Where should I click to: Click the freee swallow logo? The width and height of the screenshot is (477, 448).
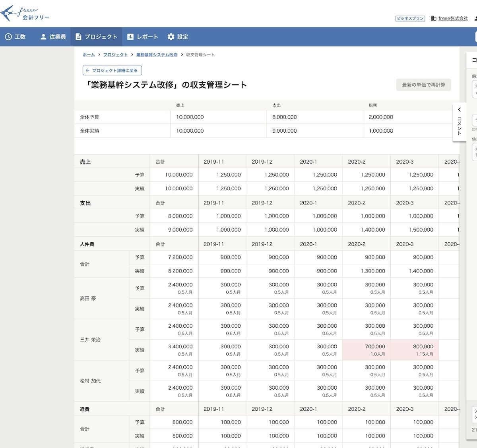pos(10,13)
